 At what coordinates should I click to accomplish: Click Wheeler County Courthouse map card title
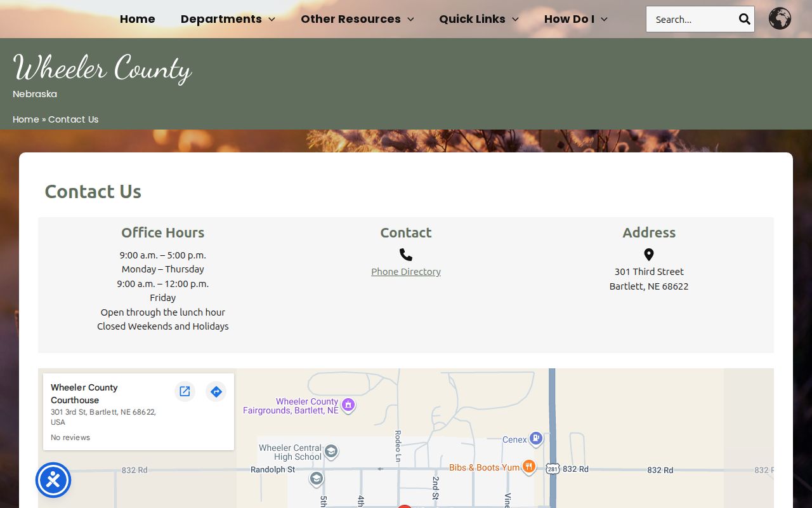point(84,394)
